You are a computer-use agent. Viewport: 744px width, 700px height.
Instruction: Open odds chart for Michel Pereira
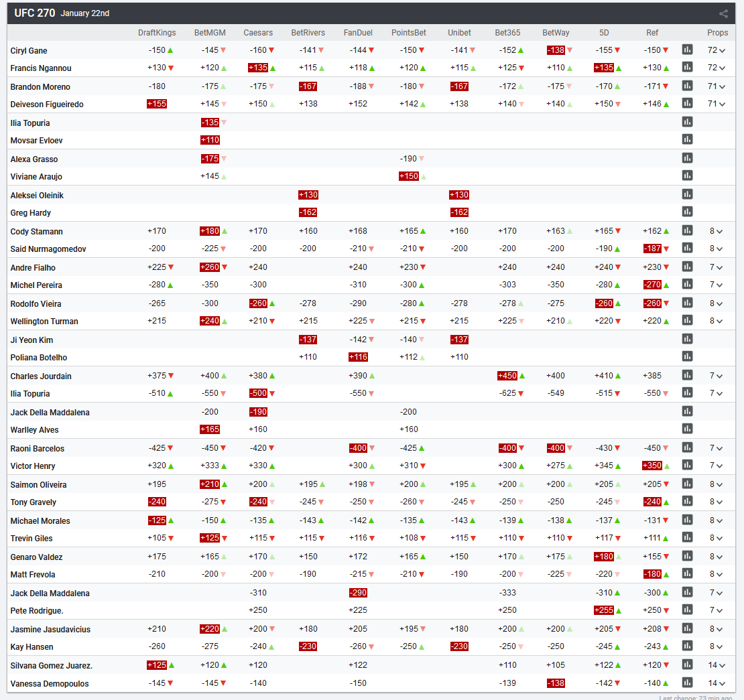click(x=687, y=284)
